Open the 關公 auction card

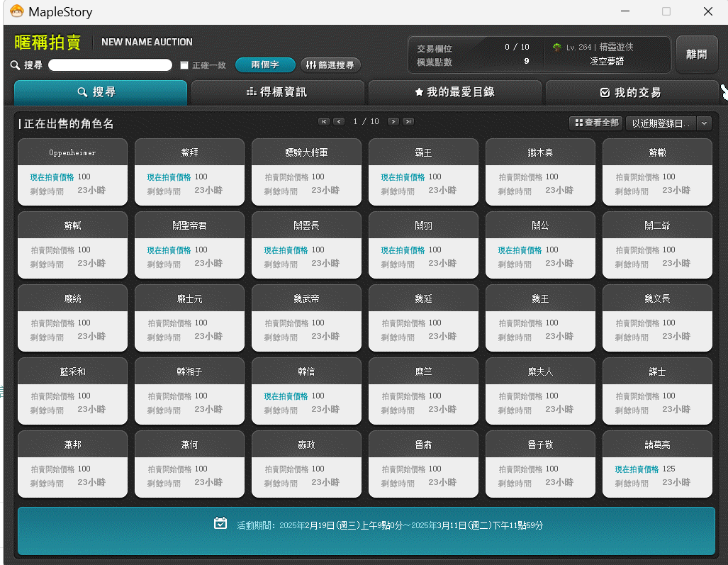(x=540, y=245)
